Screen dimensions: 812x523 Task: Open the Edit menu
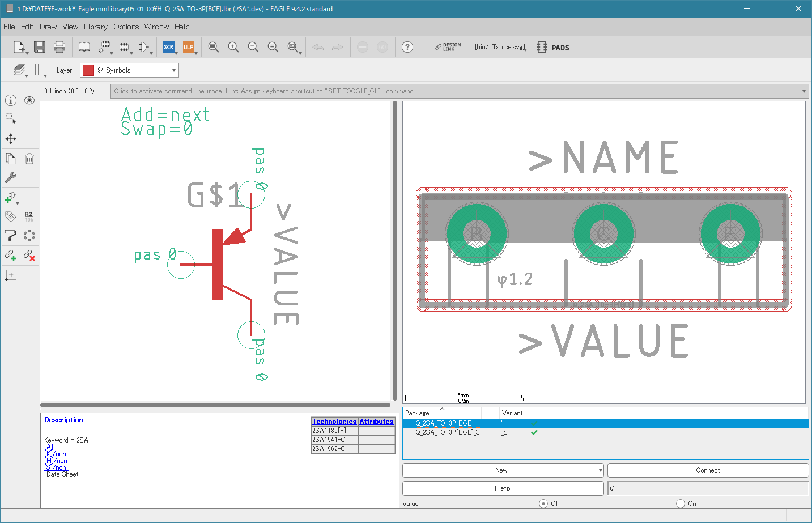[x=27, y=27]
